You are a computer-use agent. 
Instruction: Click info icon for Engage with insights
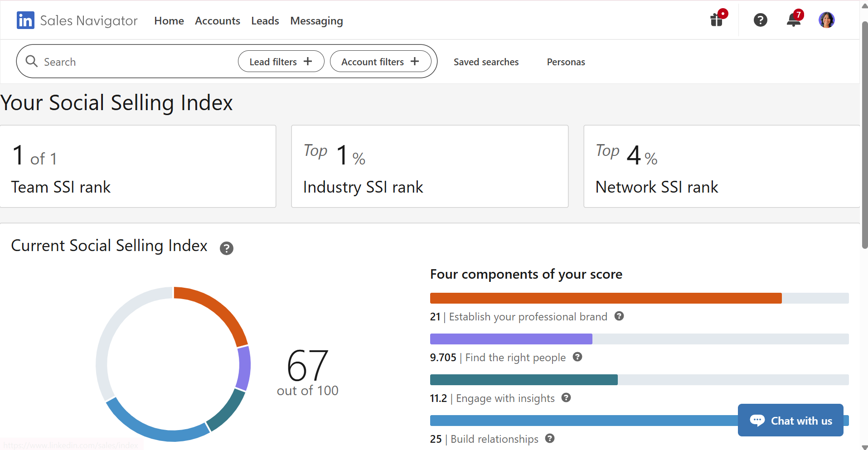566,398
